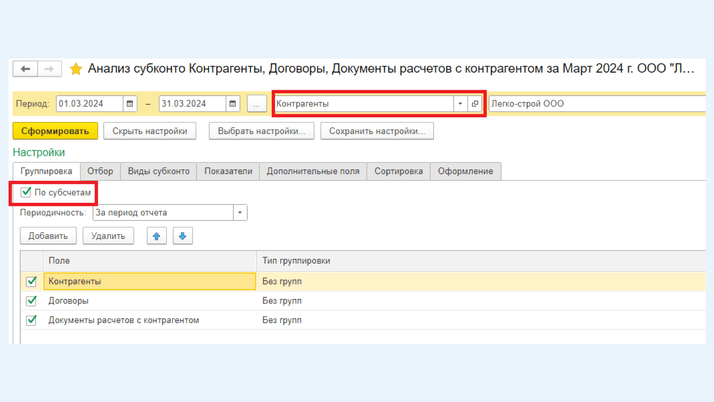Open calendar for start date 01.03.2024
Screen dimensions: 714x402
[x=130, y=104]
